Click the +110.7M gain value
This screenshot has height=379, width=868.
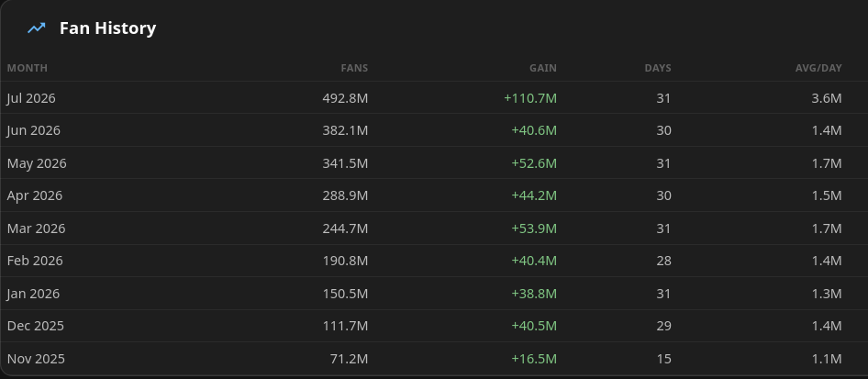coord(530,98)
